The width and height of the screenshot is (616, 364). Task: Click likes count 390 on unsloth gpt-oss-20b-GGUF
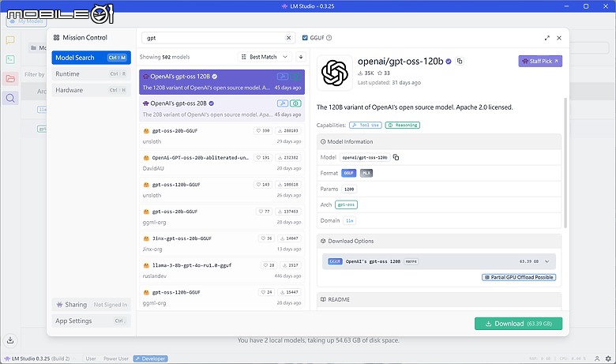[263, 130]
